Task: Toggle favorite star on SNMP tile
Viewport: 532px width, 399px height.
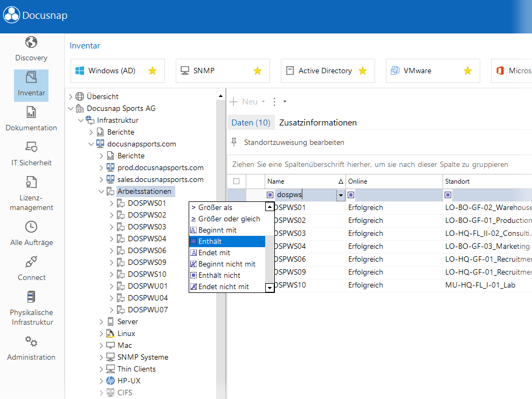Action: [x=258, y=71]
